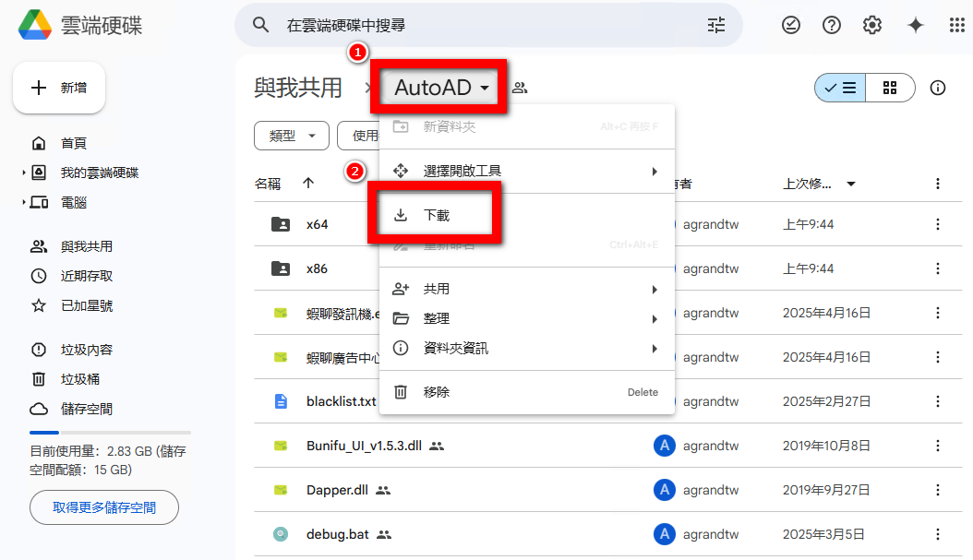
Task: Open 已加星號 in sidebar
Action: tap(86, 305)
